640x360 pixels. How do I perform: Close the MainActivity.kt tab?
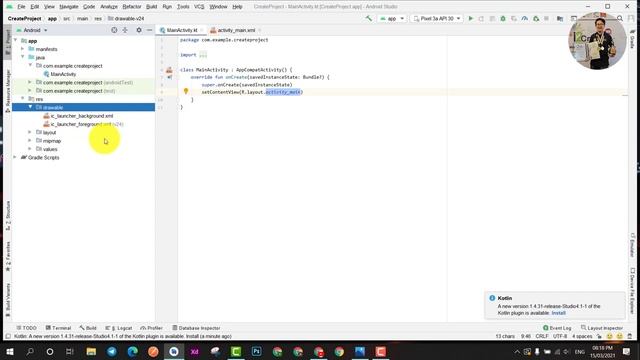202,30
